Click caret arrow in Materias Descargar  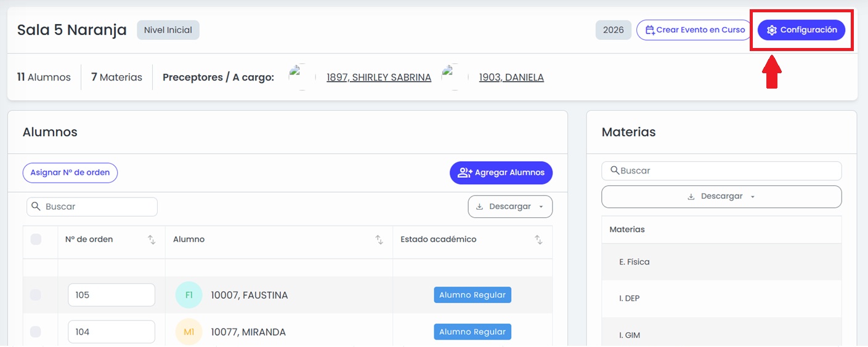[x=753, y=197]
